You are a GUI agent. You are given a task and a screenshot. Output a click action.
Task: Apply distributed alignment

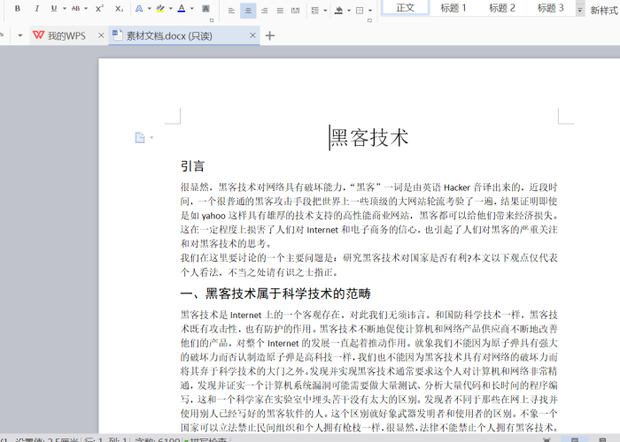point(295,11)
